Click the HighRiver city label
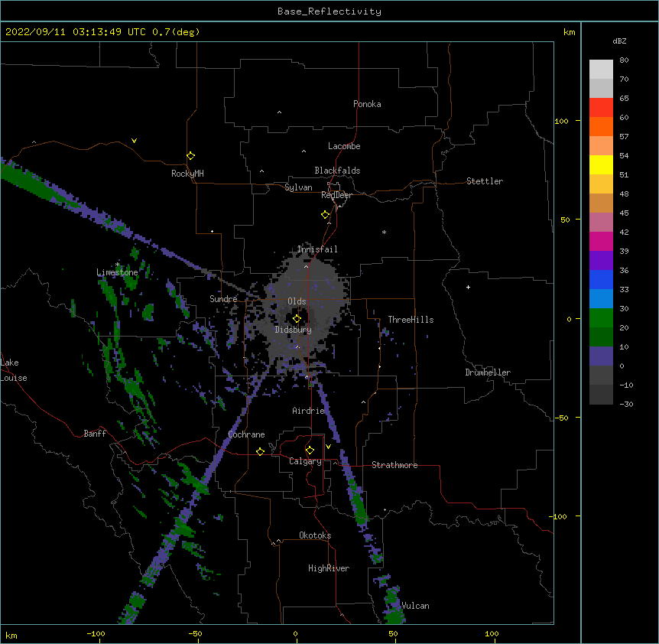659x644 pixels. (329, 568)
